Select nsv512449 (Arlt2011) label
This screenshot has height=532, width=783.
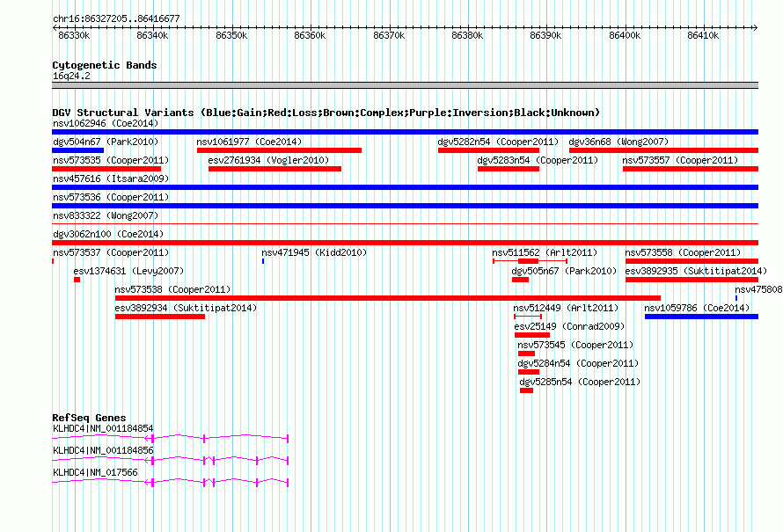[566, 308]
